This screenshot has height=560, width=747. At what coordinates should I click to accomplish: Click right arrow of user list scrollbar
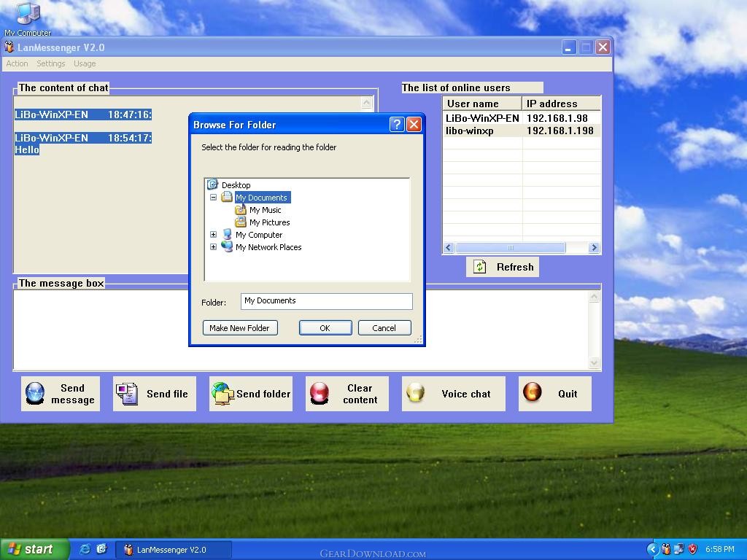tap(594, 248)
